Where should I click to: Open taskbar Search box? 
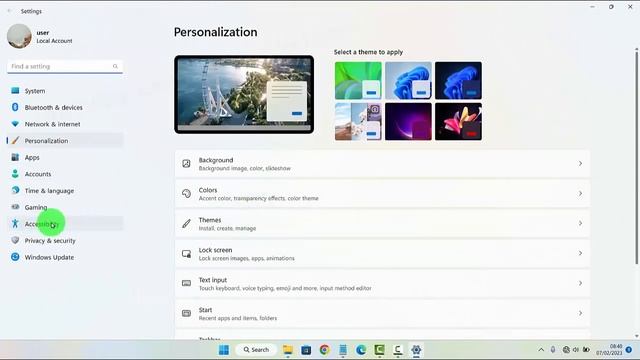tap(256, 350)
